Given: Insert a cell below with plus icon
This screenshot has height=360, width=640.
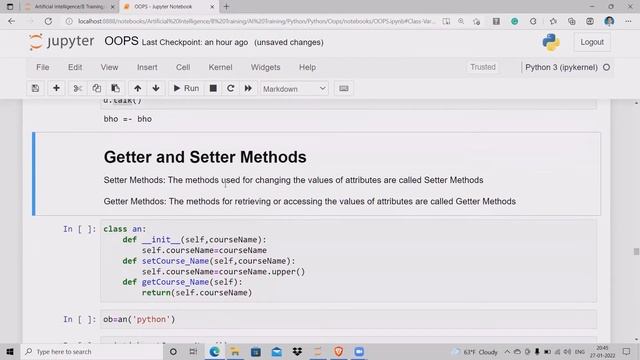Looking at the screenshot, I should tap(56, 88).
